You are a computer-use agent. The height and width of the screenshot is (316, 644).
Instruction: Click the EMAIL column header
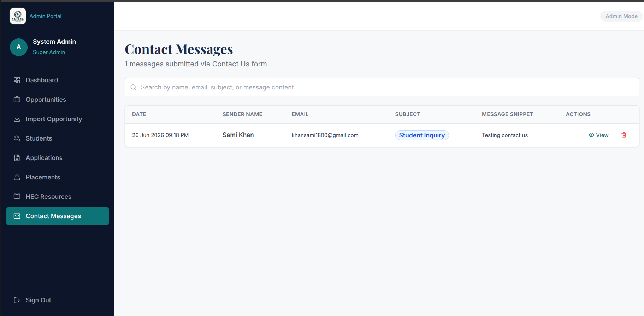coord(300,114)
